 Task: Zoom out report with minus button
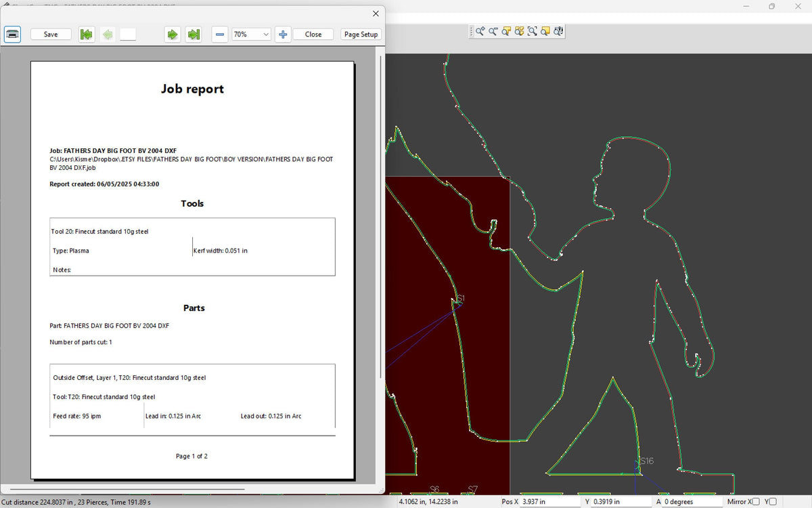pos(220,34)
